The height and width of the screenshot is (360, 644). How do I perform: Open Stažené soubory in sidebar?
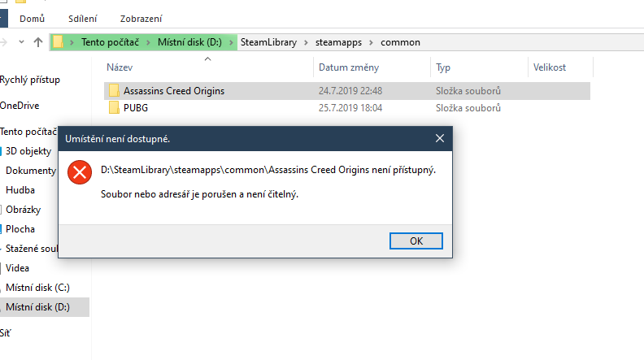32,249
